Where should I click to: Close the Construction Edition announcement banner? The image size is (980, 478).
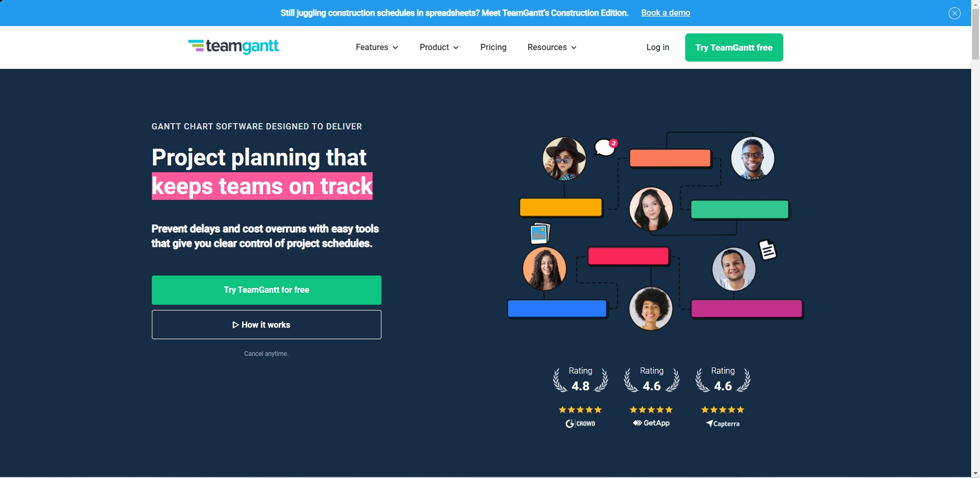[954, 13]
